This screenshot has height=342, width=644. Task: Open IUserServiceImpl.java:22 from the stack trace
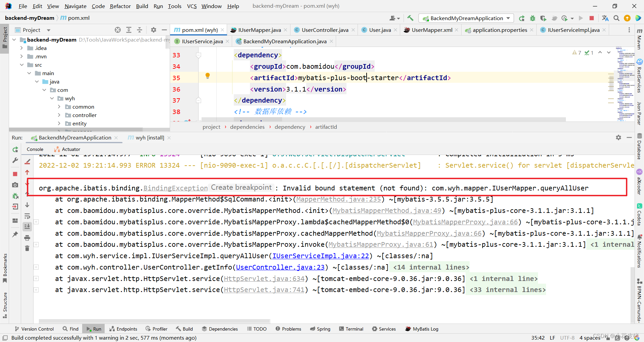pos(320,256)
